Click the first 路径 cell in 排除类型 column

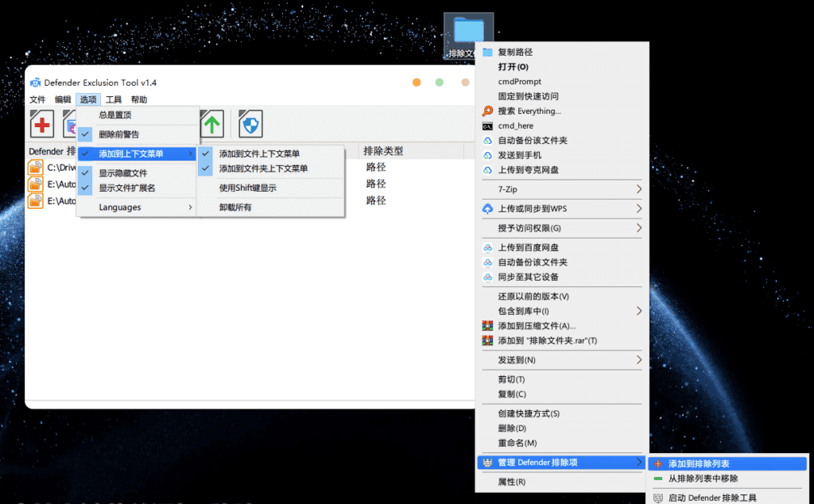(376, 167)
